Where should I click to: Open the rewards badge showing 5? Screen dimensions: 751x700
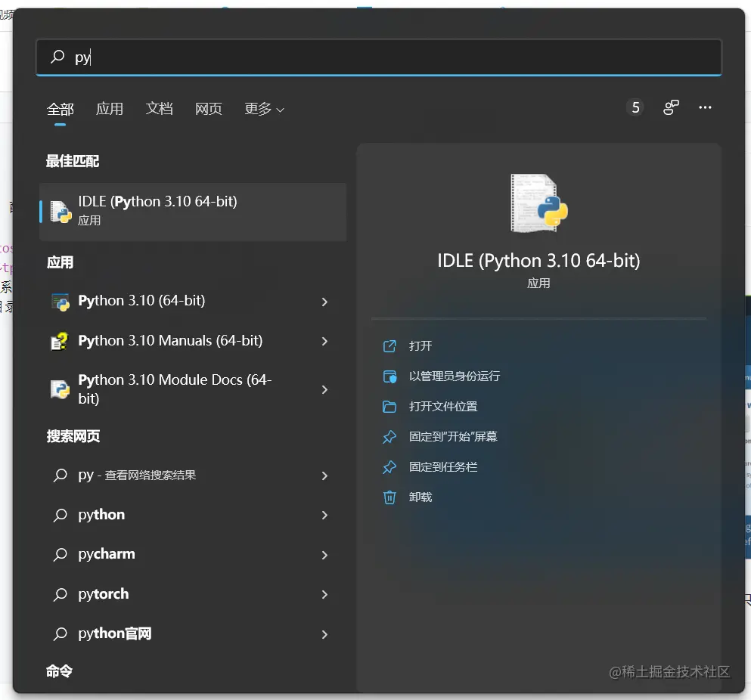(x=635, y=107)
